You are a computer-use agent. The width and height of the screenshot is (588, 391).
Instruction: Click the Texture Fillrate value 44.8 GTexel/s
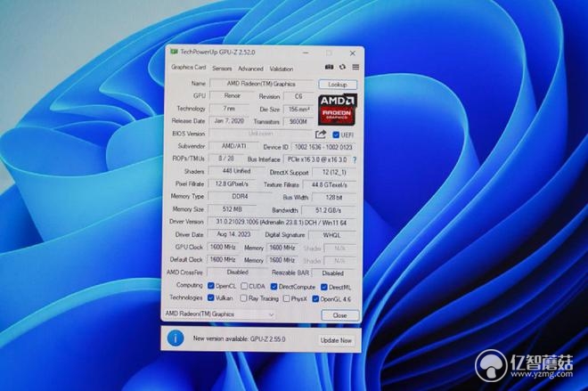click(x=329, y=185)
